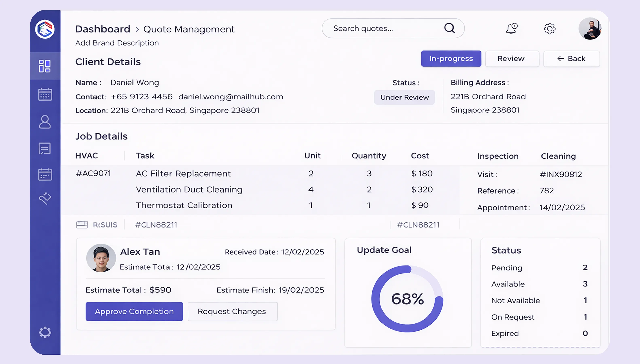
Task: Click the magnifier search icon
Action: click(449, 28)
